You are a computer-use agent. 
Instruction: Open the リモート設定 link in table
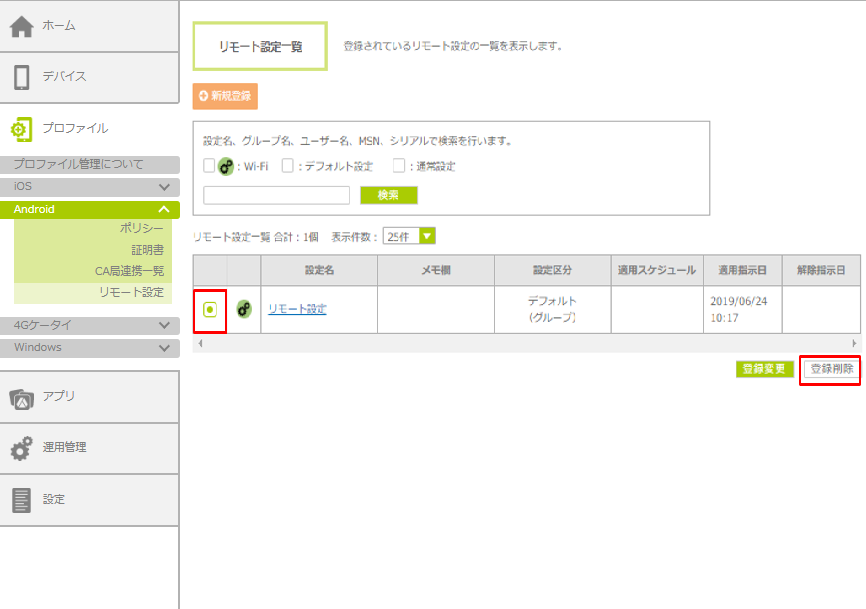pyautogui.click(x=296, y=309)
